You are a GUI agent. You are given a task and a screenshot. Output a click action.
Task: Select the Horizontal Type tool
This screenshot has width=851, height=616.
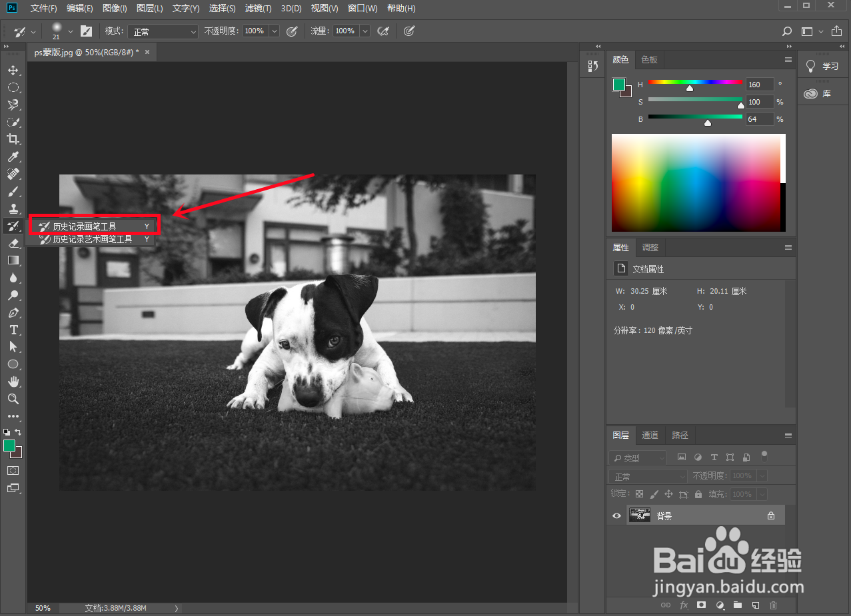coord(13,330)
